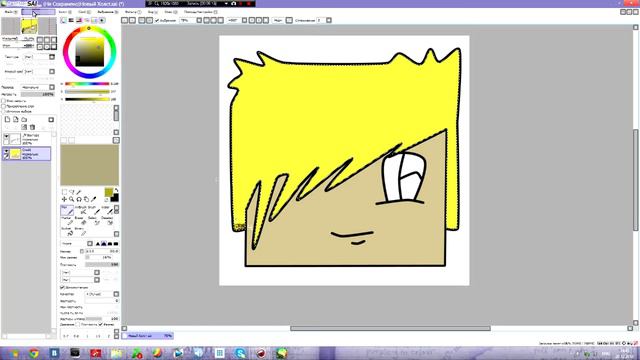
Task: Open the View menu
Action: [152, 12]
